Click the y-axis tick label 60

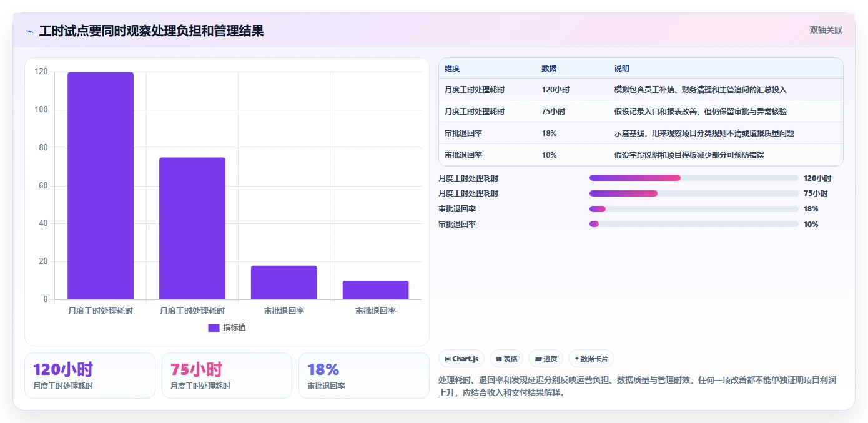(x=43, y=186)
